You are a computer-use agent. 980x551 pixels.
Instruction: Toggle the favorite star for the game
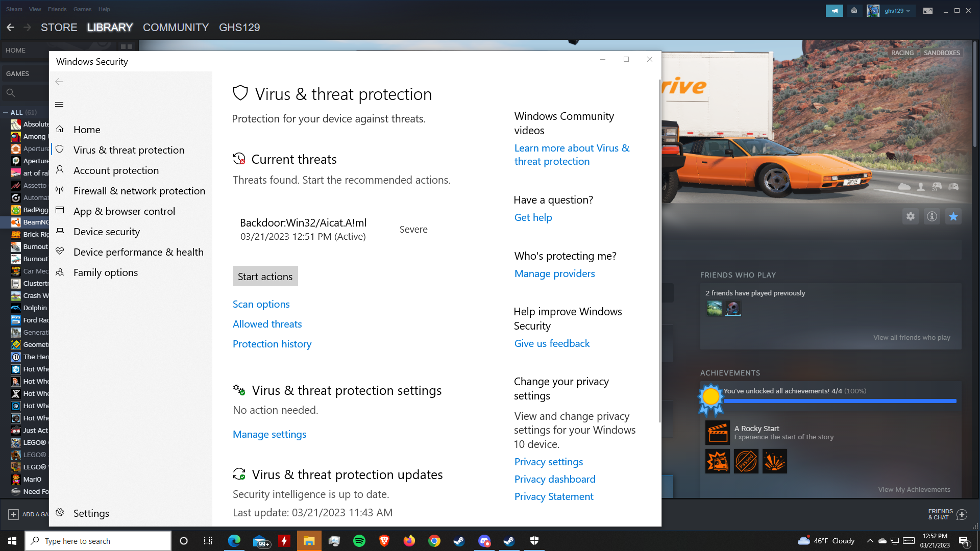tap(953, 216)
